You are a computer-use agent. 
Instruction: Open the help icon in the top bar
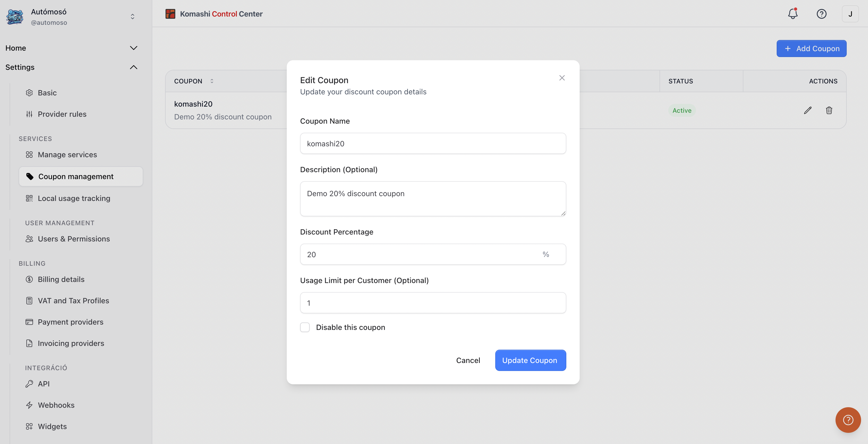(x=821, y=14)
